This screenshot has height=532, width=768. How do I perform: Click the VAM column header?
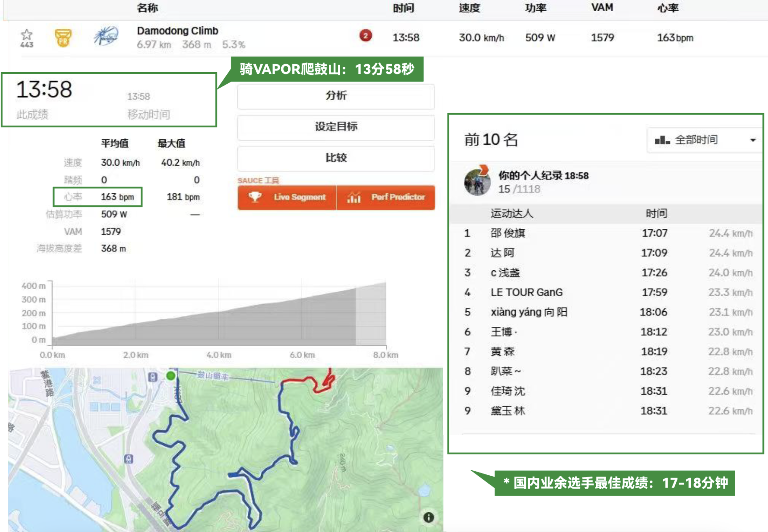point(602,7)
